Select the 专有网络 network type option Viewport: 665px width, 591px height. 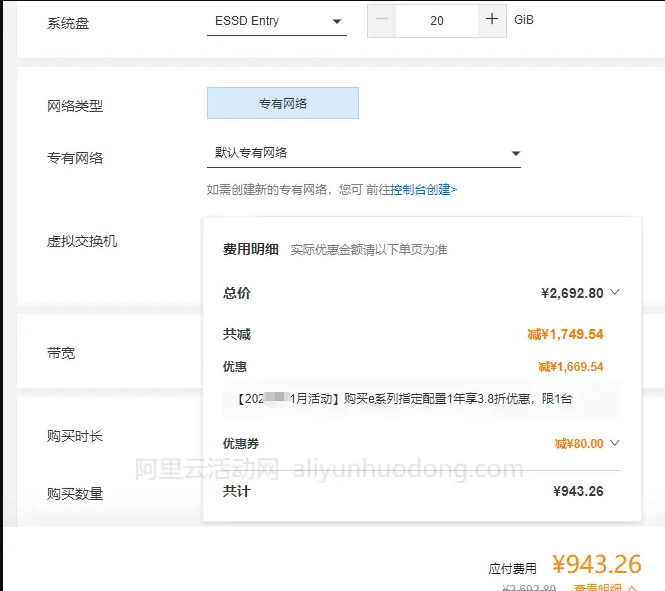coord(282,103)
